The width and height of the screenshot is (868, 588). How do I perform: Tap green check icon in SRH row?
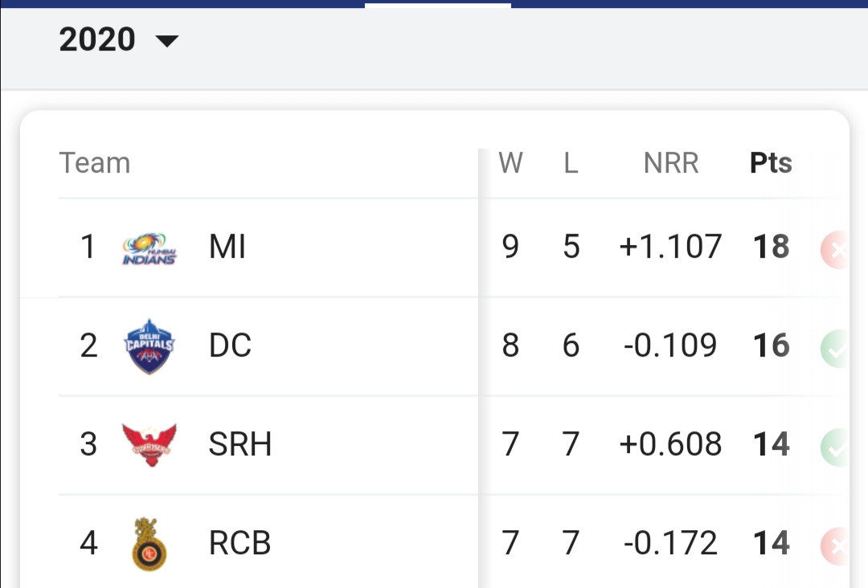(836, 447)
